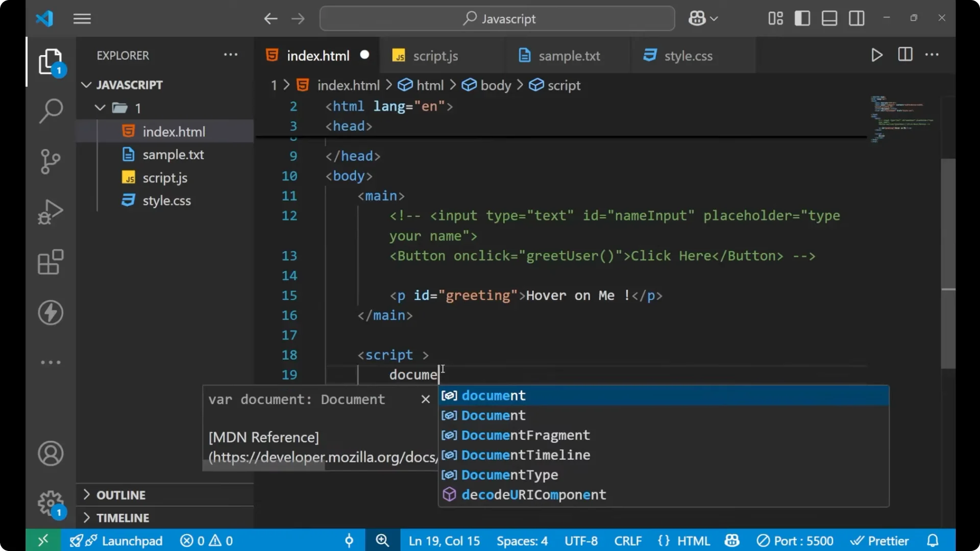Toggle the Primary Side Bar visibility
980x551 pixels.
point(802,18)
